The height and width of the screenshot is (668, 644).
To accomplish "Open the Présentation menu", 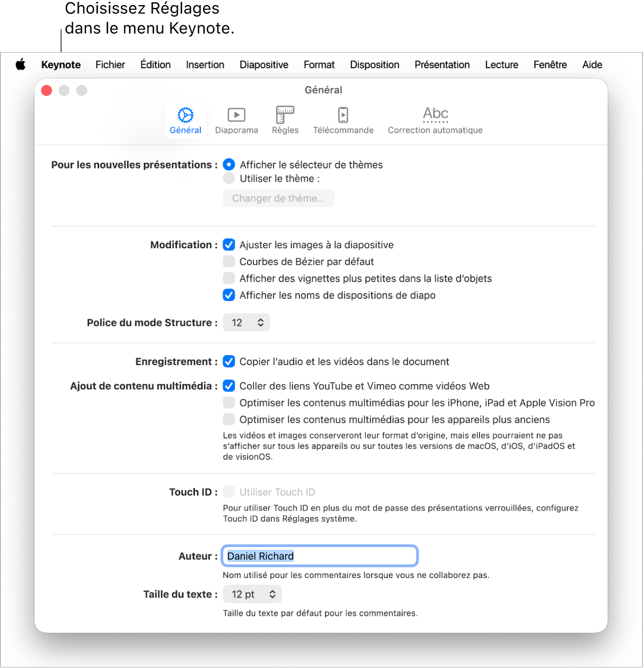I will coord(442,65).
